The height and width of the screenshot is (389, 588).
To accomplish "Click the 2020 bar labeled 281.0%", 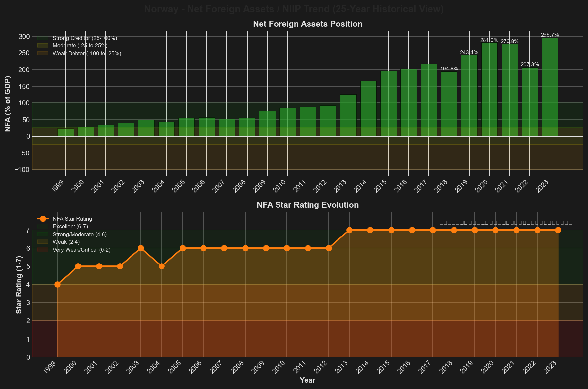I will (489, 90).
